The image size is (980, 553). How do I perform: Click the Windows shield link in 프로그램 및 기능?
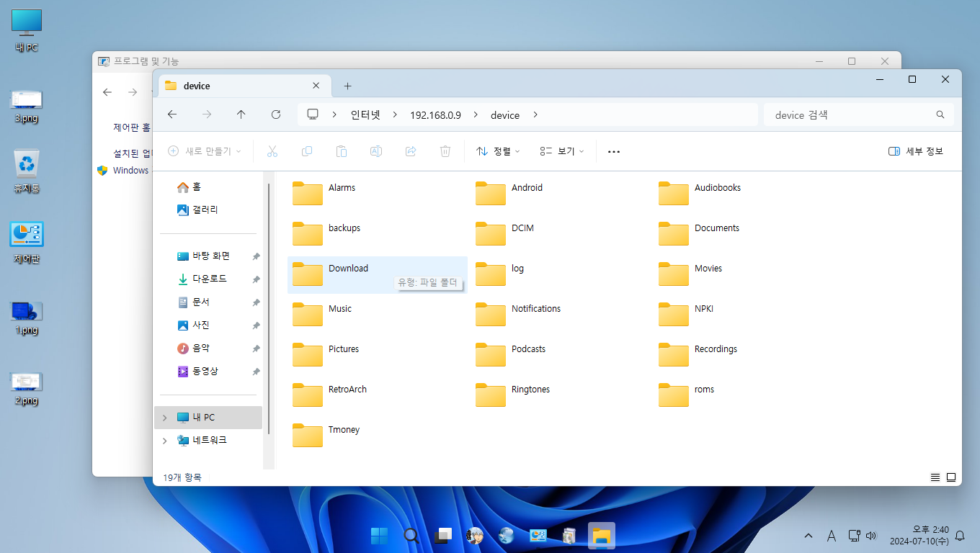tap(123, 171)
